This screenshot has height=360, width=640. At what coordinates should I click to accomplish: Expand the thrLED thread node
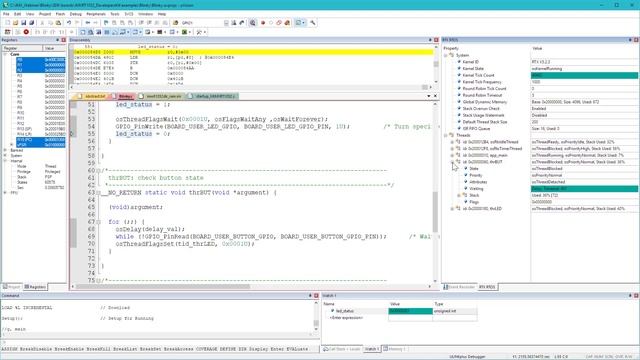(x=452, y=209)
